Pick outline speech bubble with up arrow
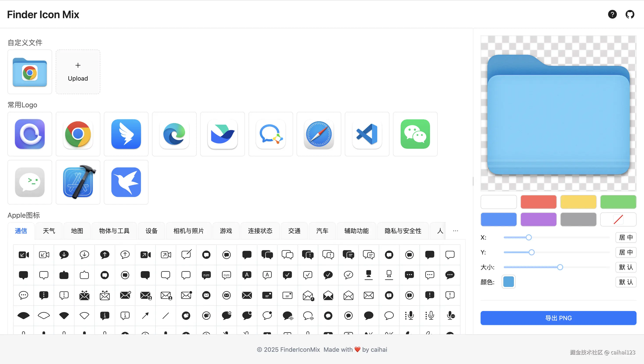 pyautogui.click(x=125, y=255)
